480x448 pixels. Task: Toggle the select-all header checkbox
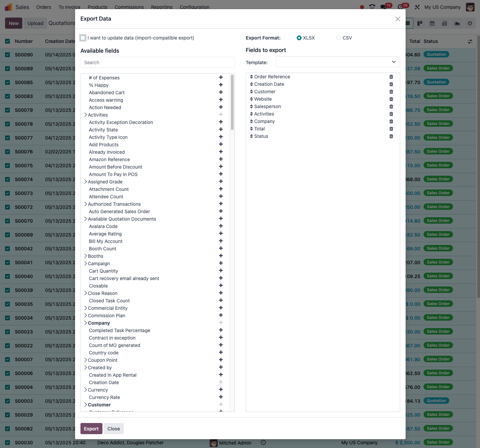(x=7, y=41)
